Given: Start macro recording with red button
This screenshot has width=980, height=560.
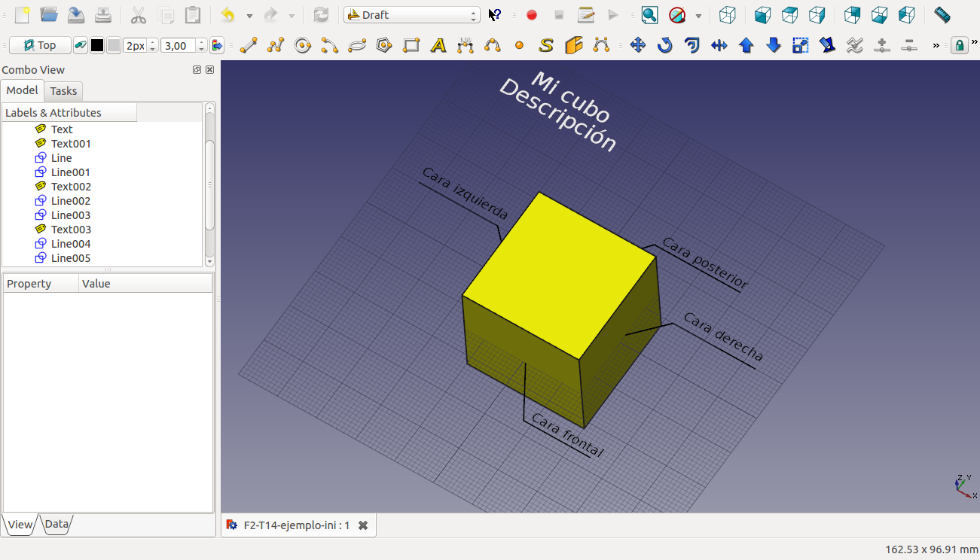Looking at the screenshot, I should coord(532,15).
